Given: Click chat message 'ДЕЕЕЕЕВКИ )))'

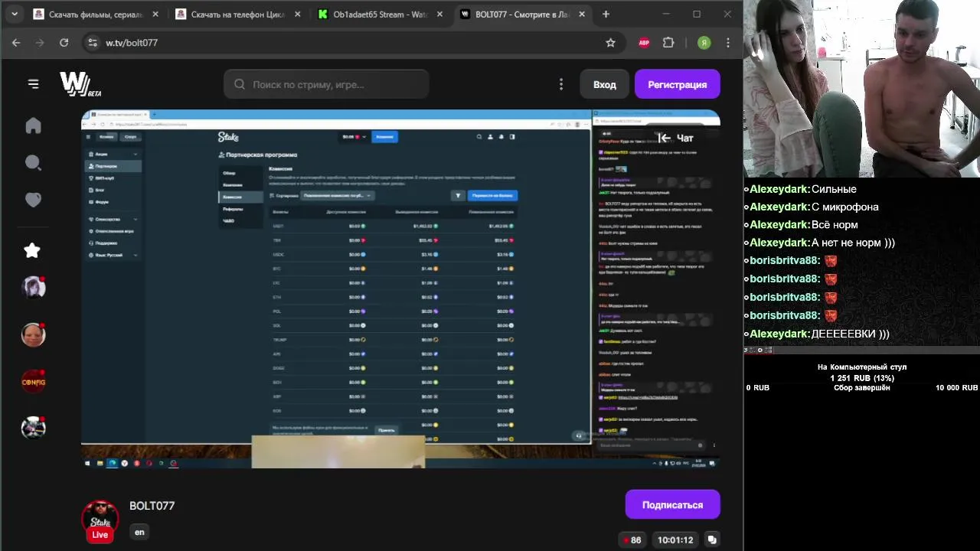Looking at the screenshot, I should [x=850, y=334].
